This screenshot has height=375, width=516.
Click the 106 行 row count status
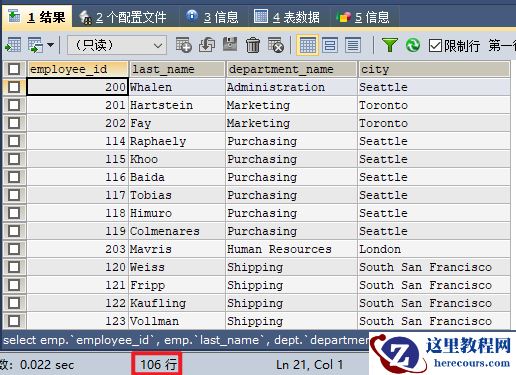[x=157, y=364]
